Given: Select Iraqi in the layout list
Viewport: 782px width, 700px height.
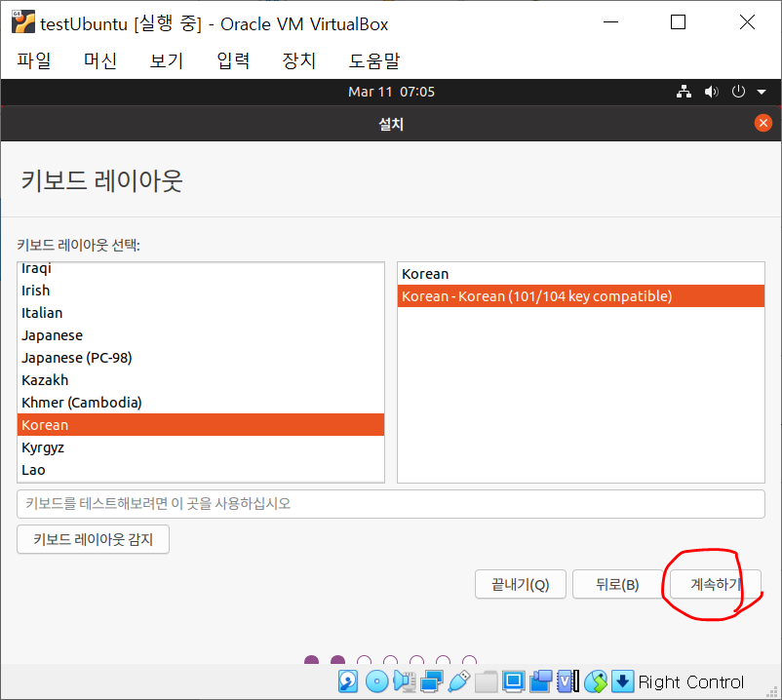Looking at the screenshot, I should (201, 268).
